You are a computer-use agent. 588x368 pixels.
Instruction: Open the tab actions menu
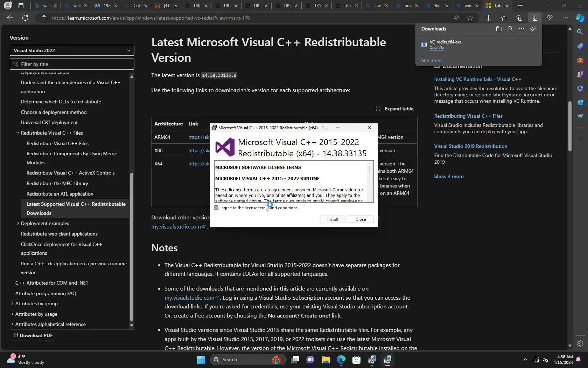pyautogui.click(x=21, y=6)
